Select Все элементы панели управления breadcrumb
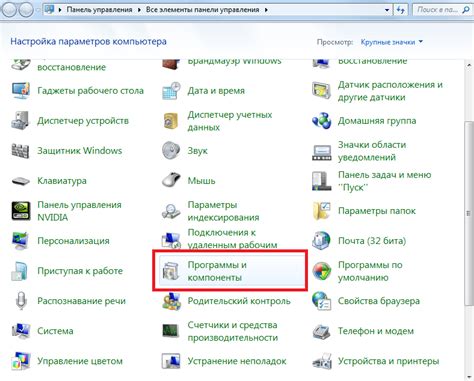The height and width of the screenshot is (381, 474). [203, 10]
